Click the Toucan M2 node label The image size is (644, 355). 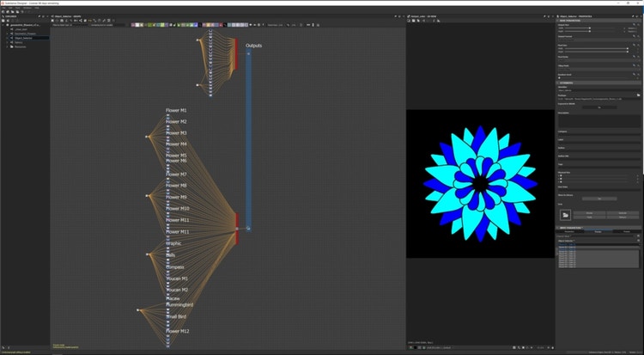(177, 290)
